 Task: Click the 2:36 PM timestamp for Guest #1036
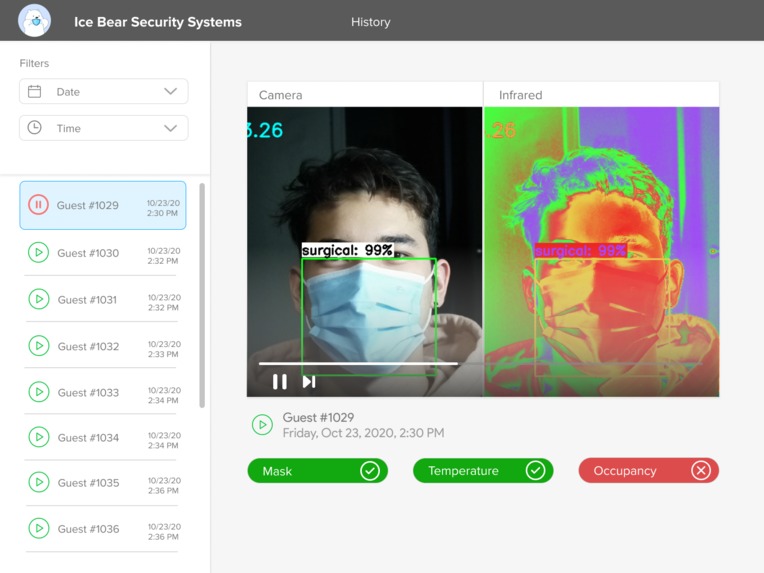(x=163, y=537)
